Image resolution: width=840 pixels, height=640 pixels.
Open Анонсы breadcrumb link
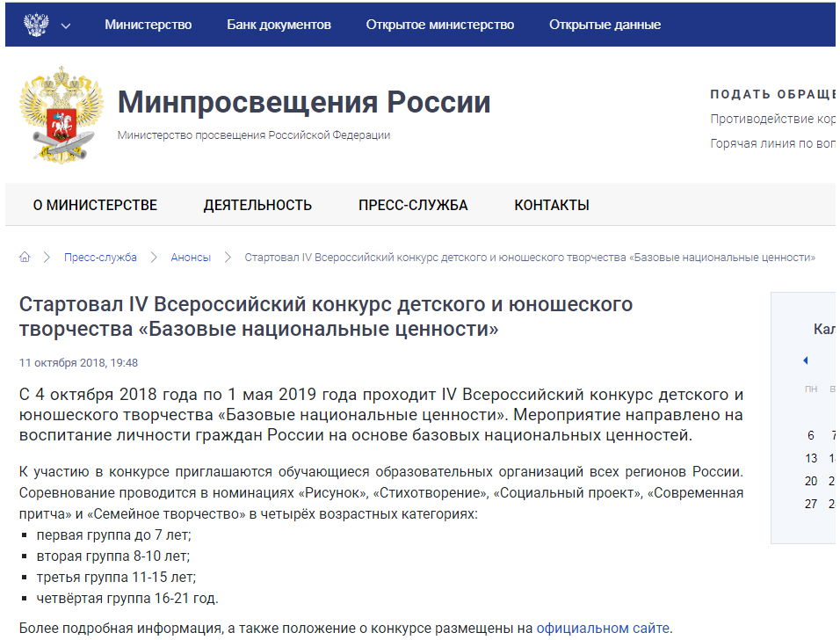pyautogui.click(x=191, y=258)
